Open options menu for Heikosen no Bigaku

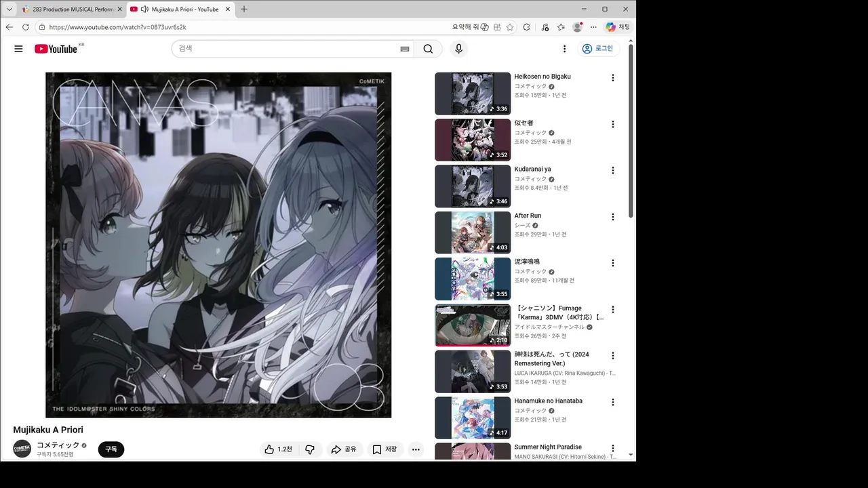(x=612, y=78)
